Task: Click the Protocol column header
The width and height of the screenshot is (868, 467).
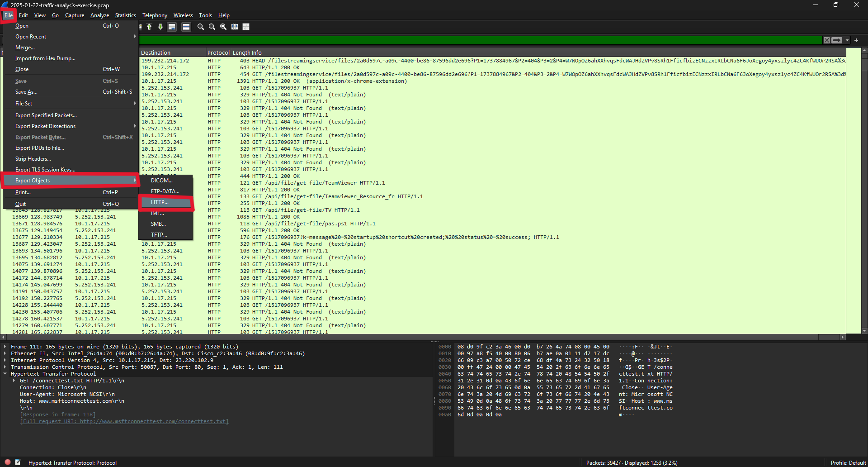Action: 218,53
